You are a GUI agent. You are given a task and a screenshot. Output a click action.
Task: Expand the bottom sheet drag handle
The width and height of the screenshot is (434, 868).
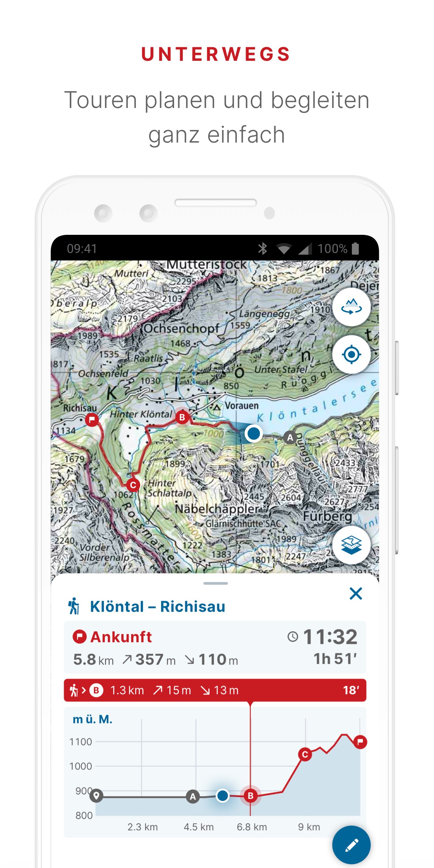coord(216,583)
